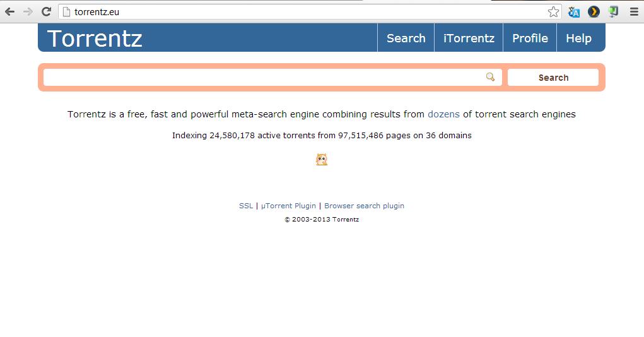The width and height of the screenshot is (644, 337).
Task: Open the Search tab in the header
Action: click(406, 38)
